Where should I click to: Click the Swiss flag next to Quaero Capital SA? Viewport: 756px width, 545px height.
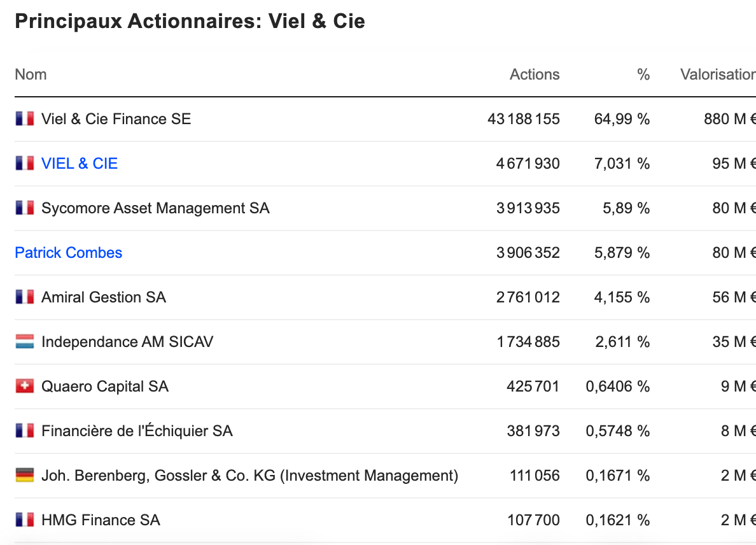pyautogui.click(x=24, y=386)
